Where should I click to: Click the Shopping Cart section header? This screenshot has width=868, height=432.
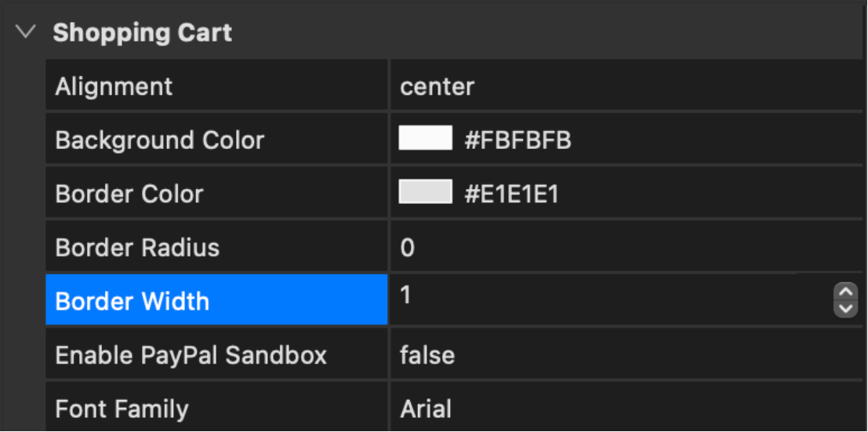142,33
